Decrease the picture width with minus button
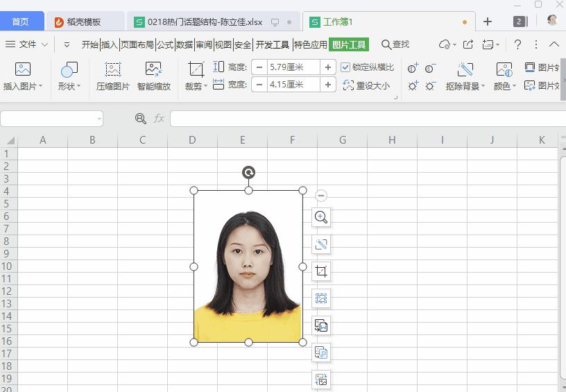 pyautogui.click(x=259, y=85)
